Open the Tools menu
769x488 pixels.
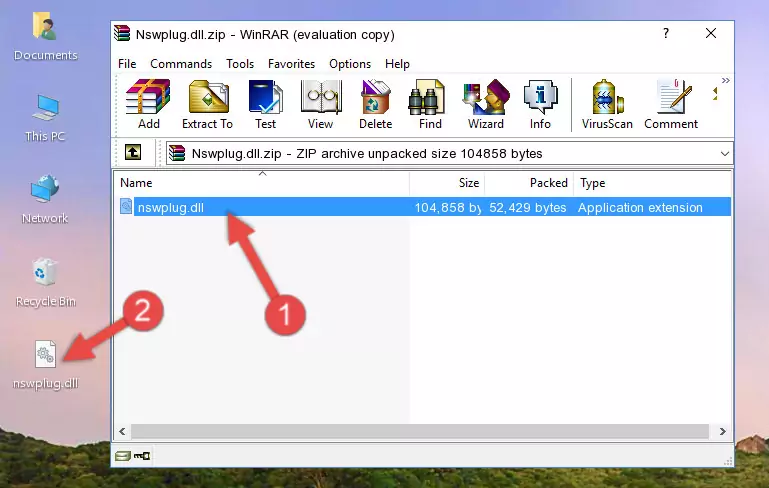click(240, 64)
